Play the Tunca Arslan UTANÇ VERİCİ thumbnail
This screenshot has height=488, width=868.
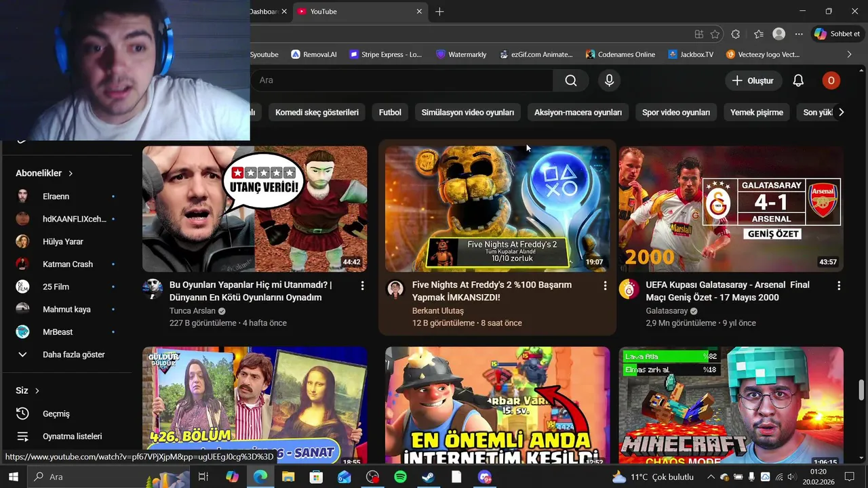255,209
